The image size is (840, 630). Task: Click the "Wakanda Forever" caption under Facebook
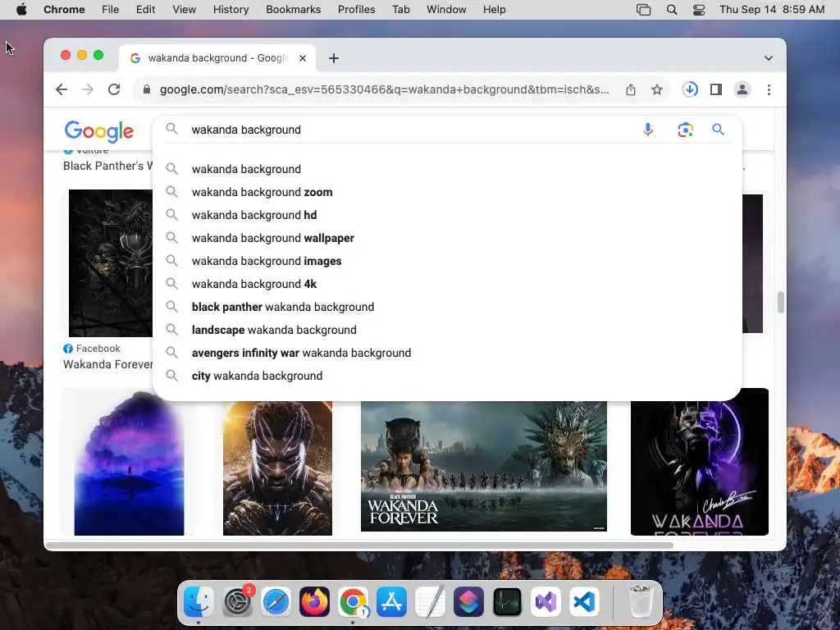[x=108, y=365]
